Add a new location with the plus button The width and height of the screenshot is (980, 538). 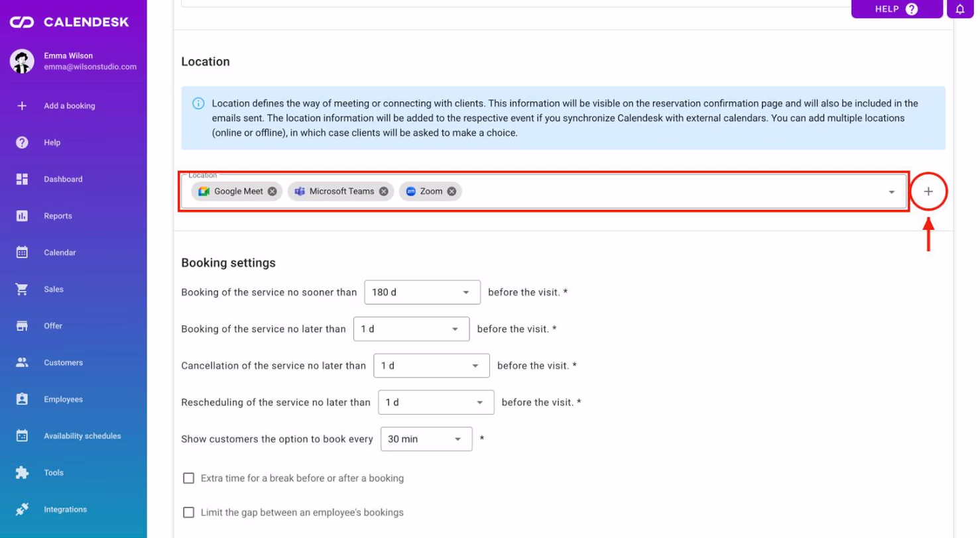[928, 192]
